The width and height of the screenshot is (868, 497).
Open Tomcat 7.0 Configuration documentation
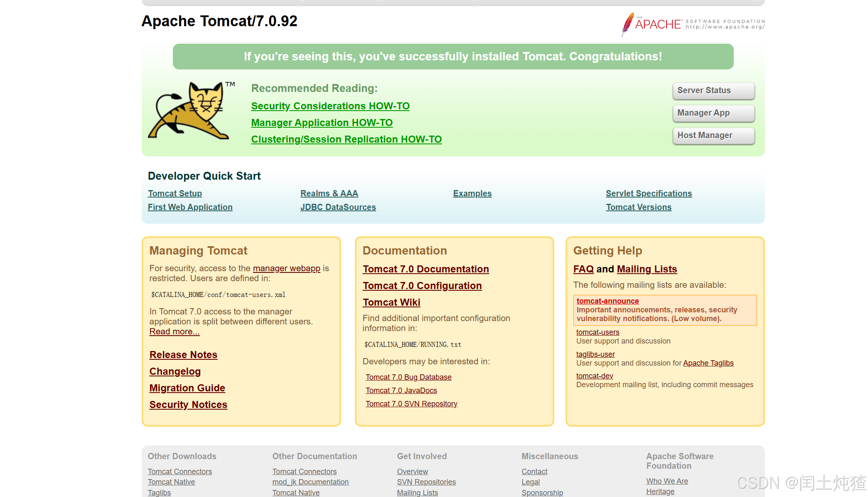tap(422, 286)
